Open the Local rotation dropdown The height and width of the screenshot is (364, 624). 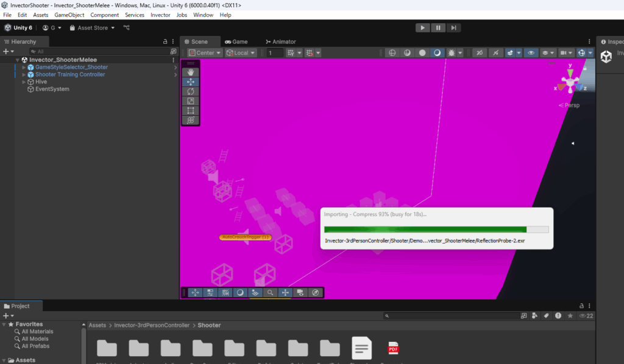tap(241, 53)
